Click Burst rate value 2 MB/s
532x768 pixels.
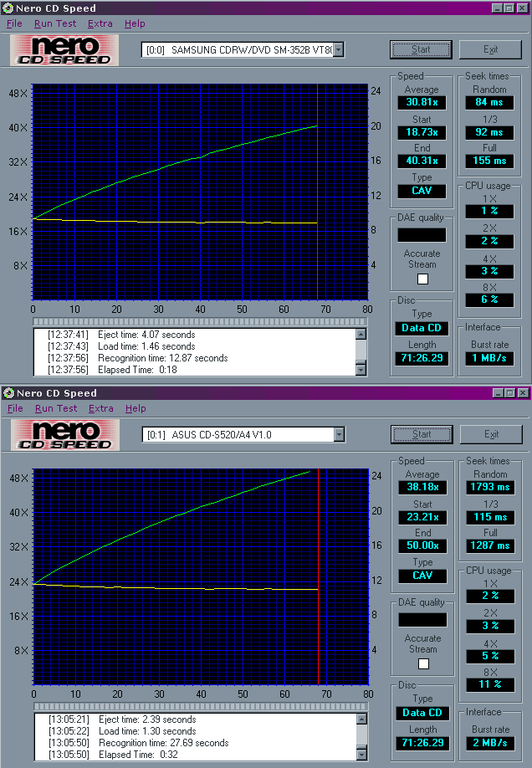click(490, 743)
